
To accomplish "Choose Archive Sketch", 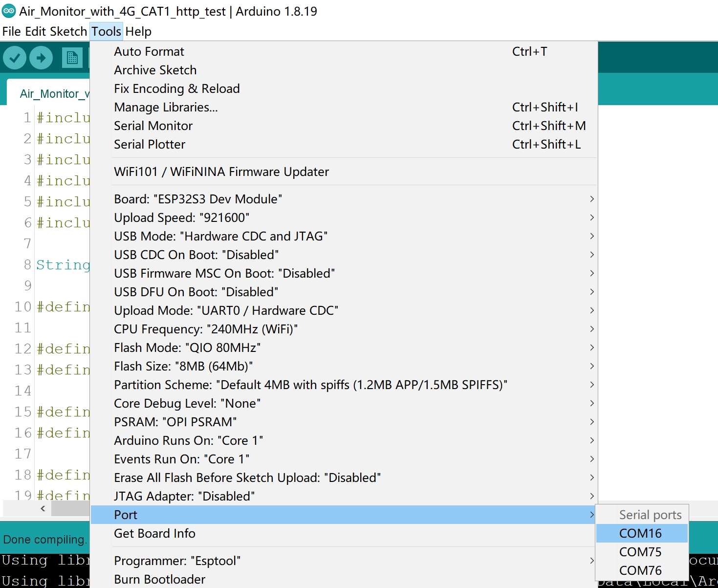I will [x=344, y=70].
